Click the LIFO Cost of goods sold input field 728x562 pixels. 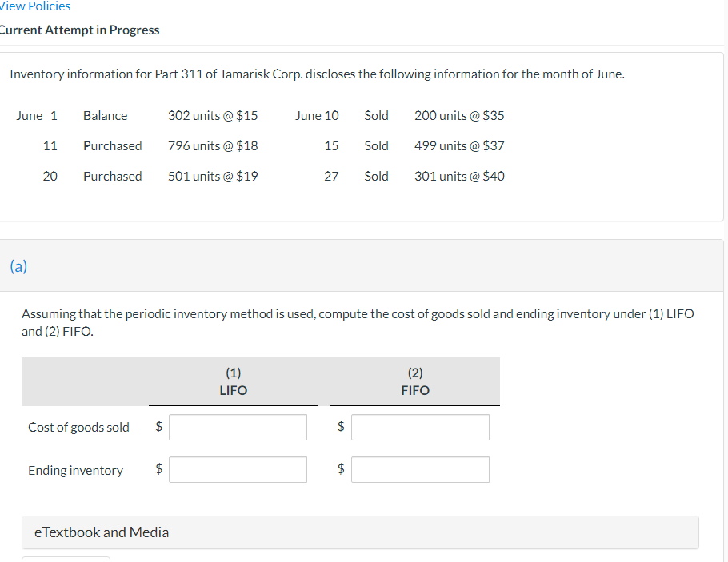pyautogui.click(x=238, y=427)
